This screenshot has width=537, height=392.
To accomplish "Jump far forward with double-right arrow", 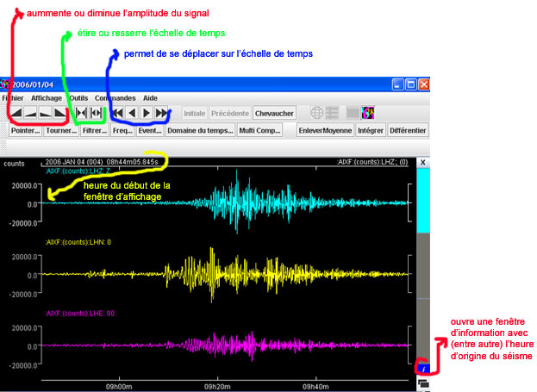I will [162, 113].
